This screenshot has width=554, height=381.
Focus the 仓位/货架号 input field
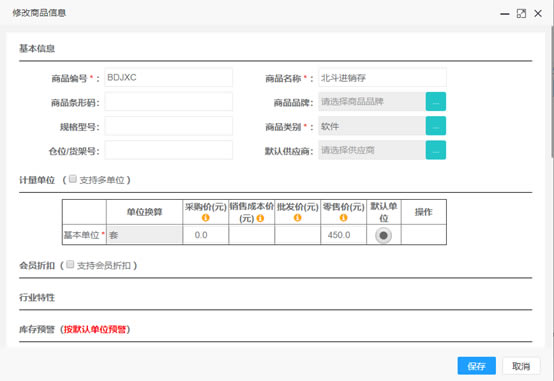169,150
